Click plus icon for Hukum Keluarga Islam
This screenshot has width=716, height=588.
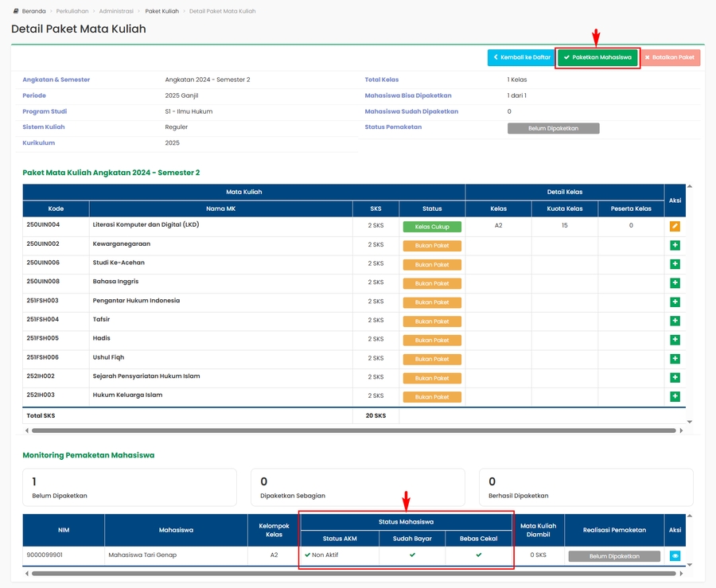pyautogui.click(x=675, y=397)
